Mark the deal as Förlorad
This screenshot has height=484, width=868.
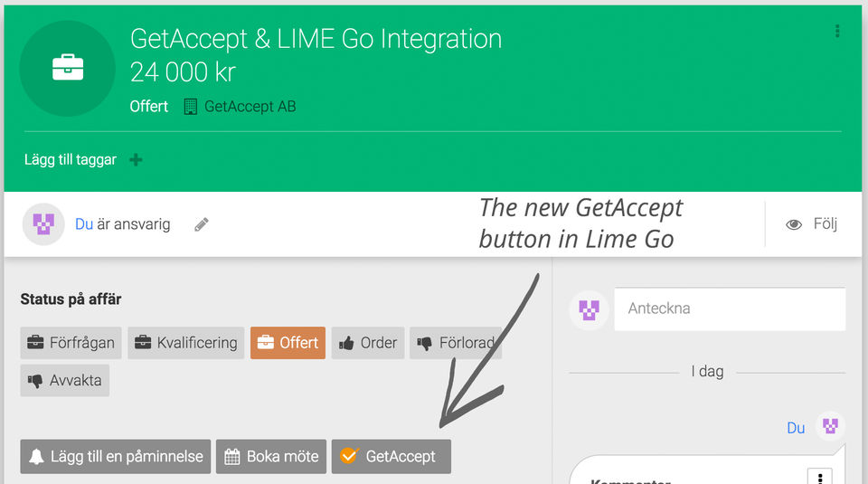coord(455,343)
